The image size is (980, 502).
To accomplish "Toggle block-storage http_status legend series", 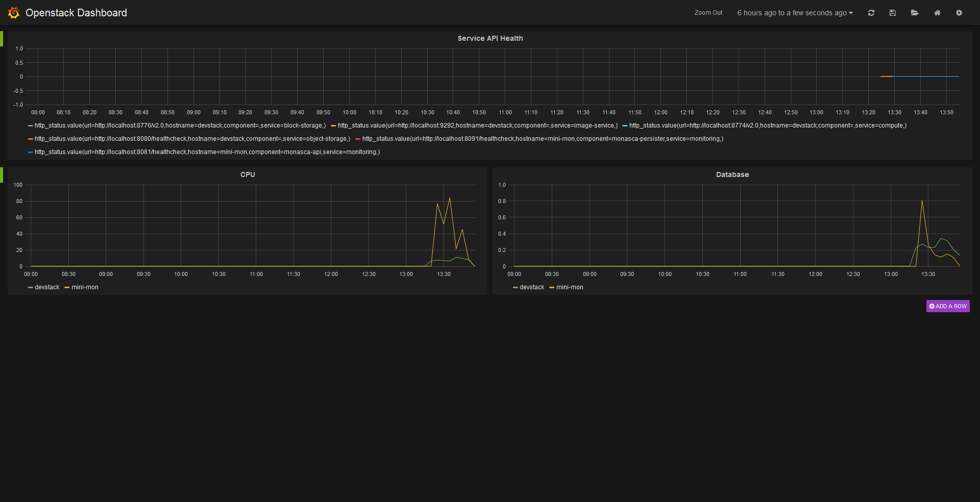I will click(180, 125).
